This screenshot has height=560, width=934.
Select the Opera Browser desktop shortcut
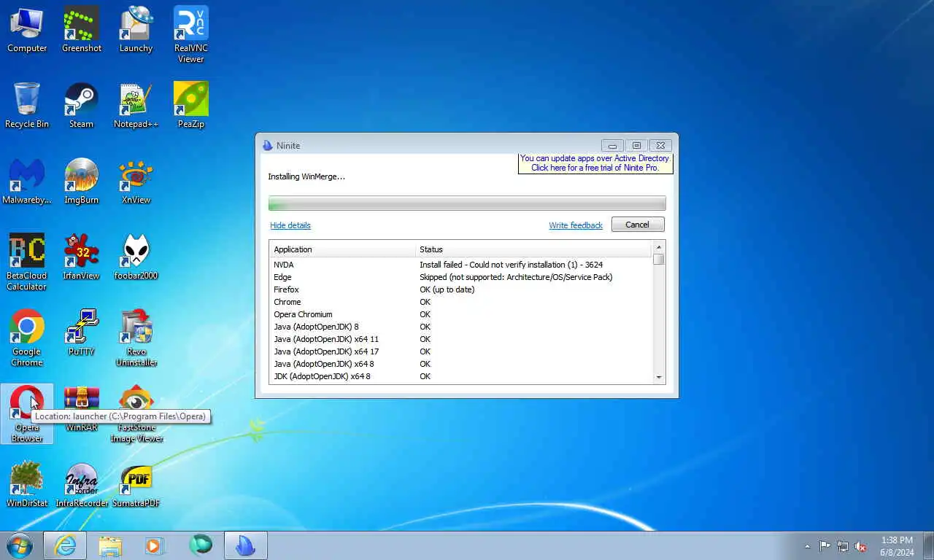pos(27,413)
